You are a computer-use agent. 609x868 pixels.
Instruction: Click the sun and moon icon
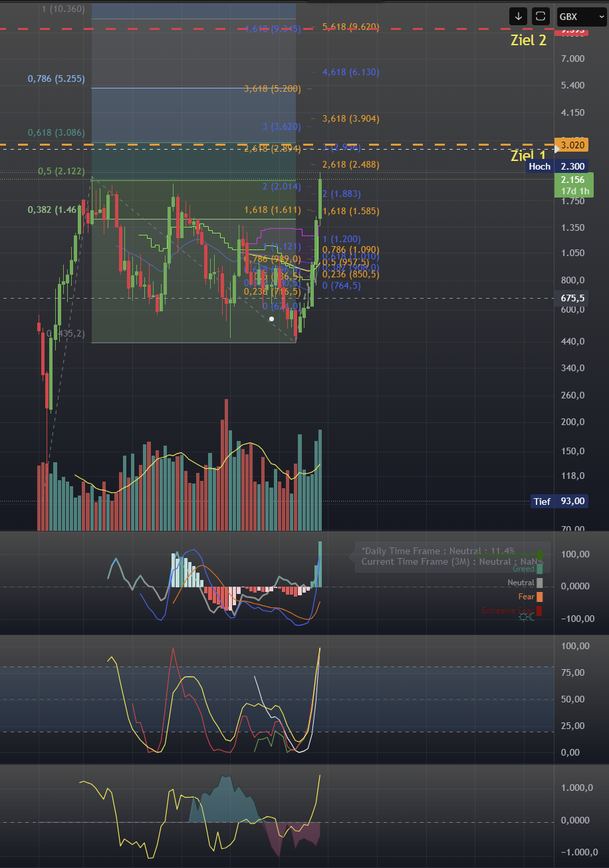pyautogui.click(x=525, y=618)
